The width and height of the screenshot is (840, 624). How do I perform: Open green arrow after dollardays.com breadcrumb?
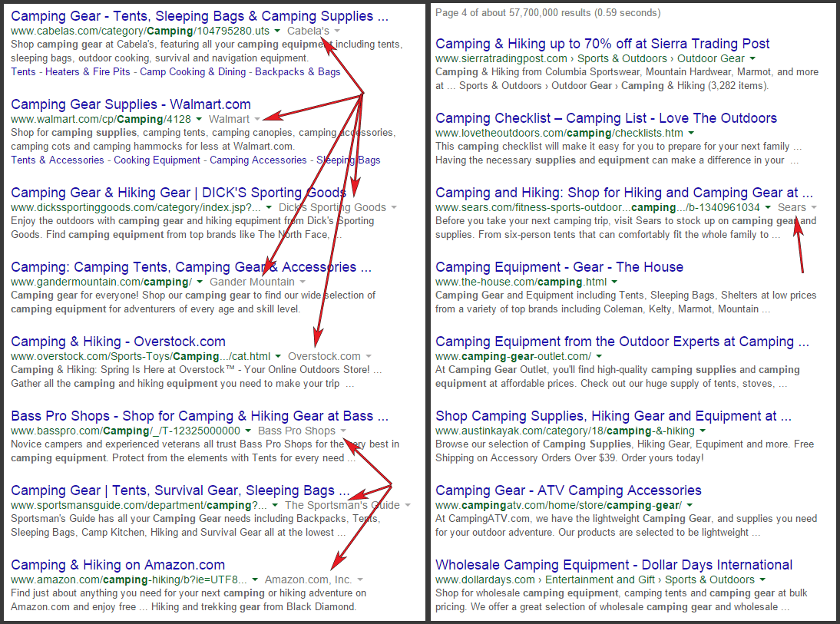762,579
